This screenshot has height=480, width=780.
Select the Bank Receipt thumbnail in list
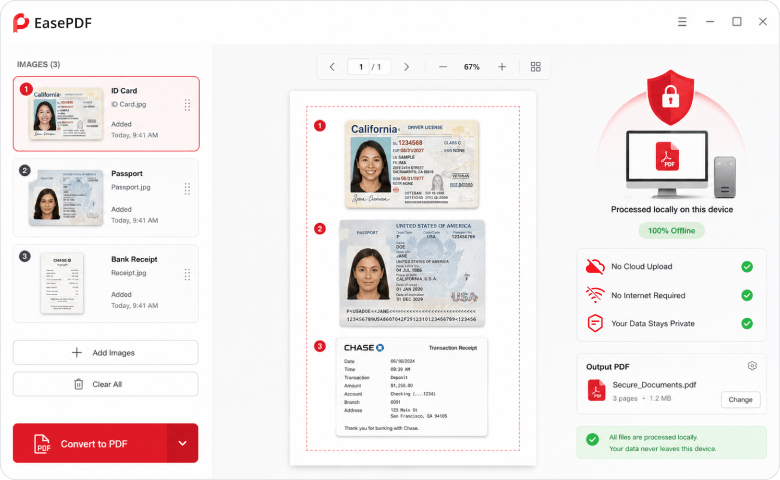[62, 283]
